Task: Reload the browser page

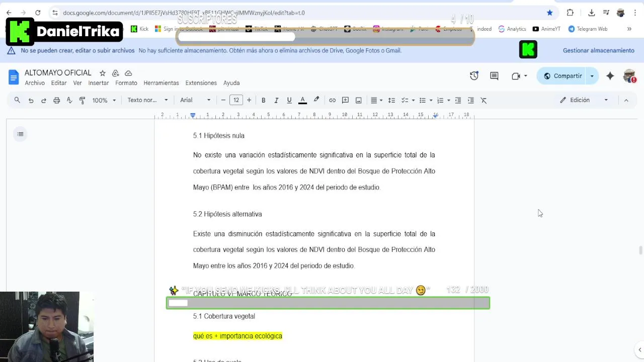Action: [x=38, y=13]
